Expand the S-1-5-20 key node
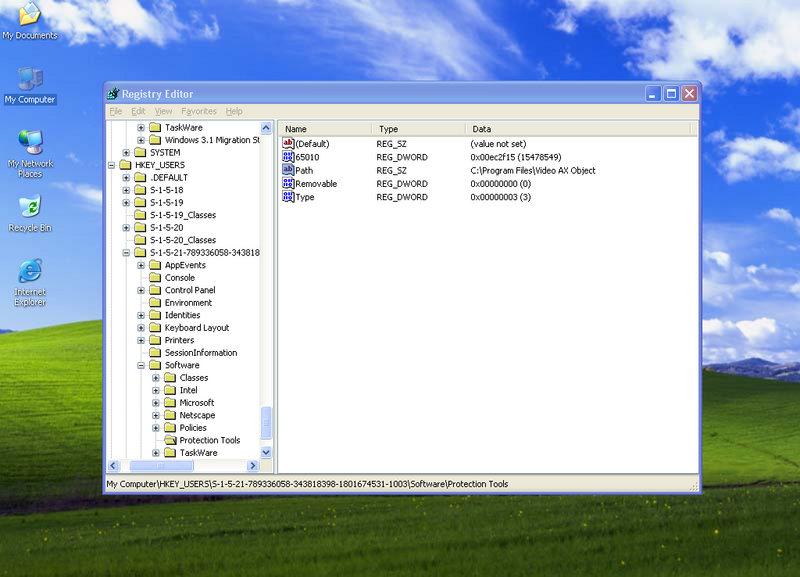The image size is (800, 577). 126,228
